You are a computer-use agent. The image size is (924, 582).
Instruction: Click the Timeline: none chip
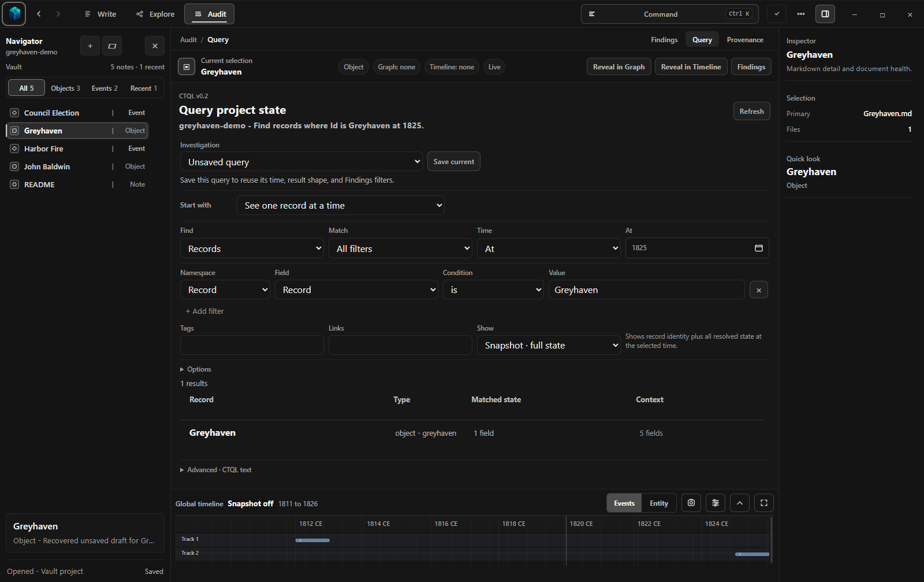coord(452,67)
